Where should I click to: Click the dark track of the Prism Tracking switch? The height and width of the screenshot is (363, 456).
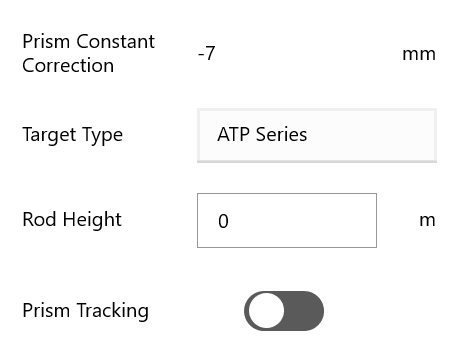click(x=305, y=311)
